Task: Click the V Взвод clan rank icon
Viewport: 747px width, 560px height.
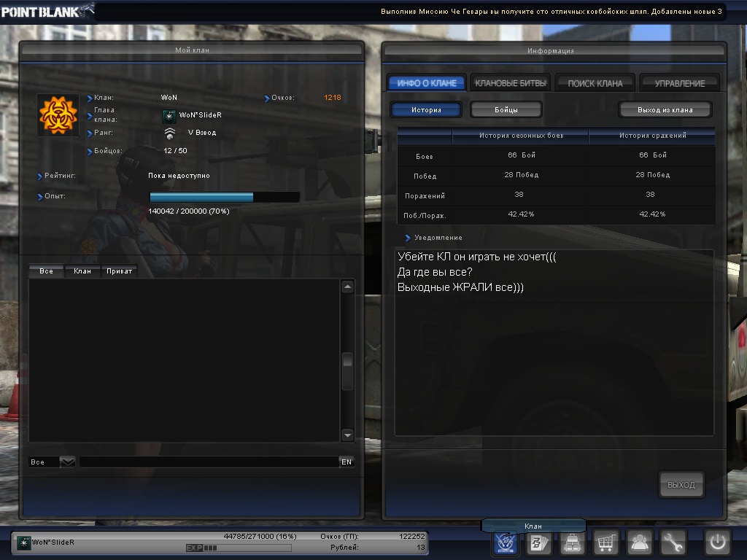Action: 169,133
